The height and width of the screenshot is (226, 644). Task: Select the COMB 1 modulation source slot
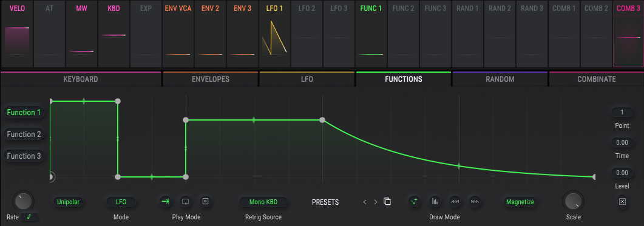(564, 34)
